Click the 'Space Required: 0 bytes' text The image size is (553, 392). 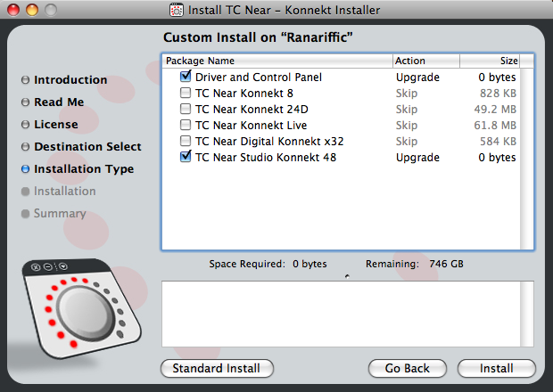coord(268,264)
